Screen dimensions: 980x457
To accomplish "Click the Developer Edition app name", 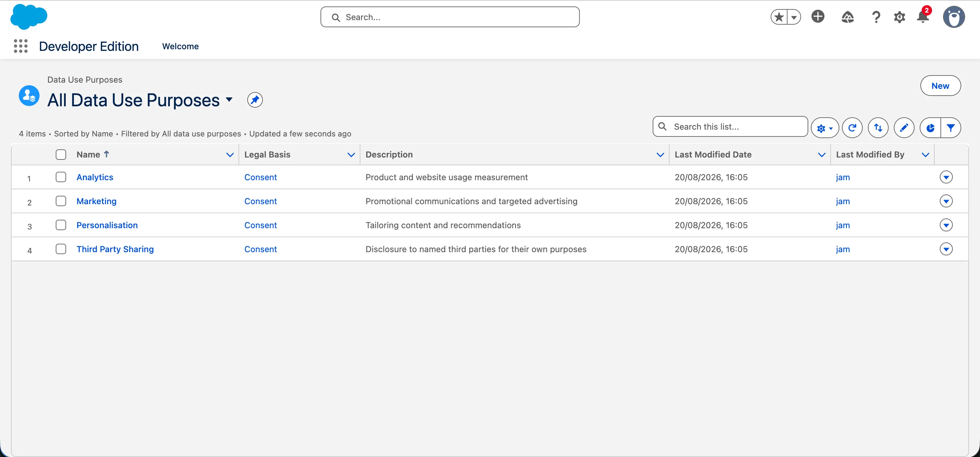I will click(89, 46).
